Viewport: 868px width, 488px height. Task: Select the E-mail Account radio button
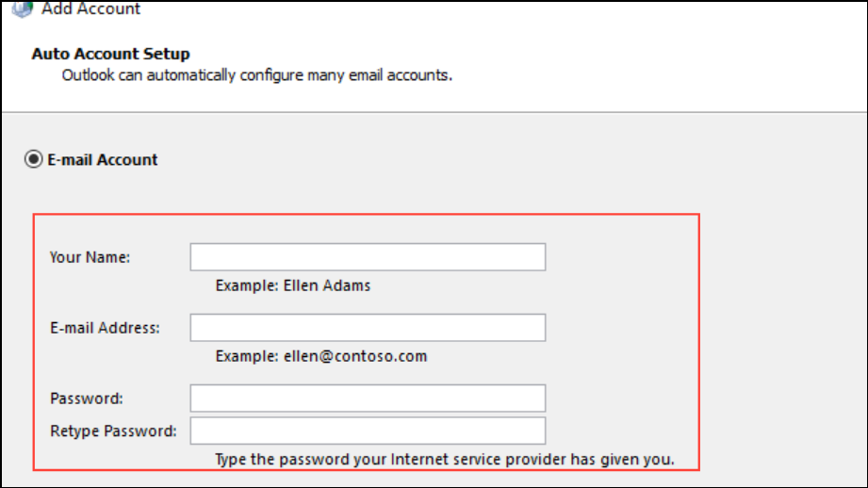pyautogui.click(x=34, y=159)
